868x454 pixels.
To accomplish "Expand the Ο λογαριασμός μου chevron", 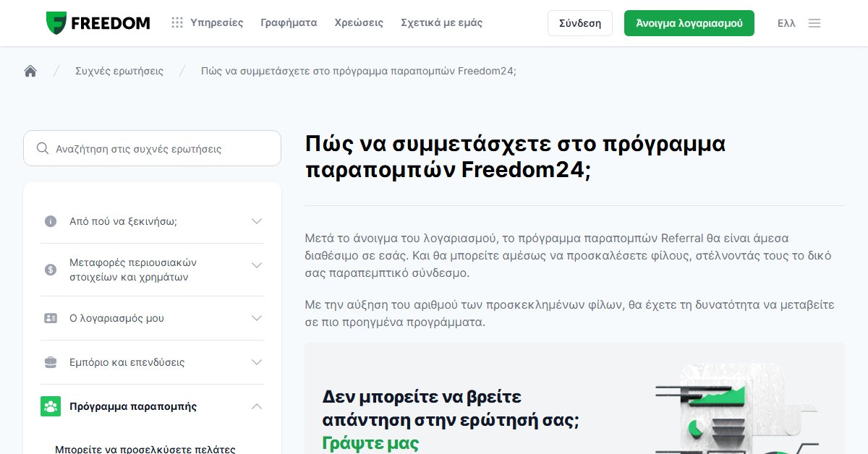I will pos(257,318).
